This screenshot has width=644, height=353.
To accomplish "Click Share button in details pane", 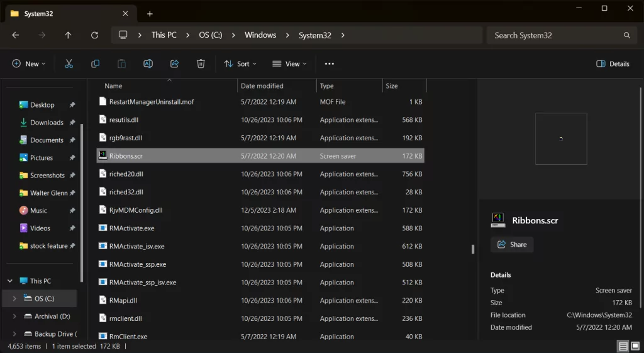I will 512,244.
